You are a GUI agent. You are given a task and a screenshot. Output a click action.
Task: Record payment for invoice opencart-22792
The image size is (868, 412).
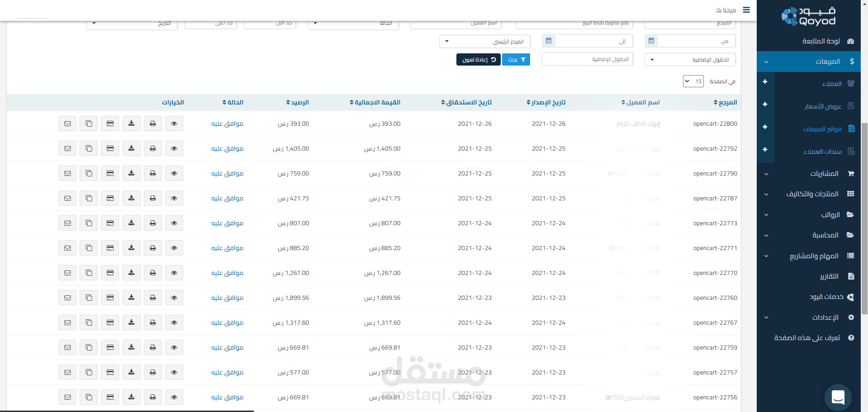pyautogui.click(x=110, y=148)
